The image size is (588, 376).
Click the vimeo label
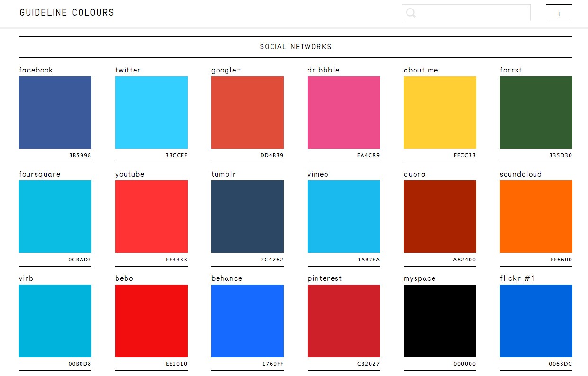click(318, 174)
